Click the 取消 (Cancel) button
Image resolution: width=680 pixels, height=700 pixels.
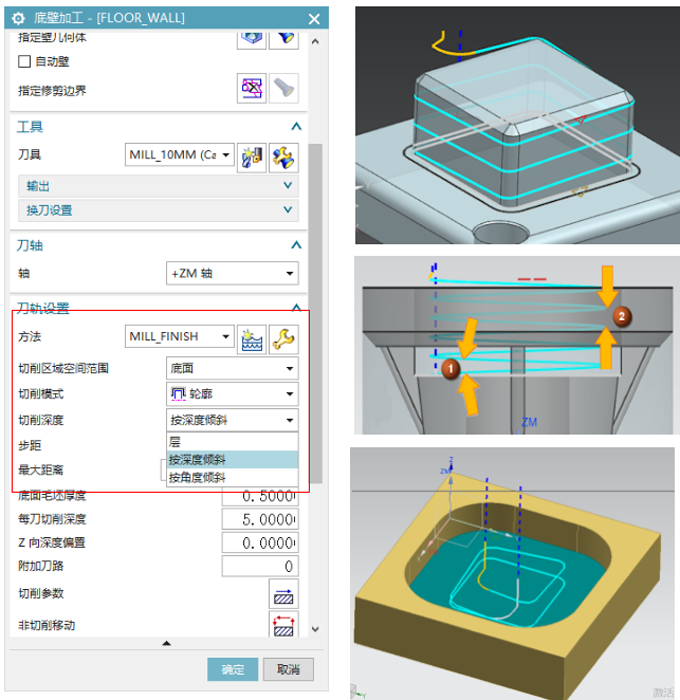[287, 669]
